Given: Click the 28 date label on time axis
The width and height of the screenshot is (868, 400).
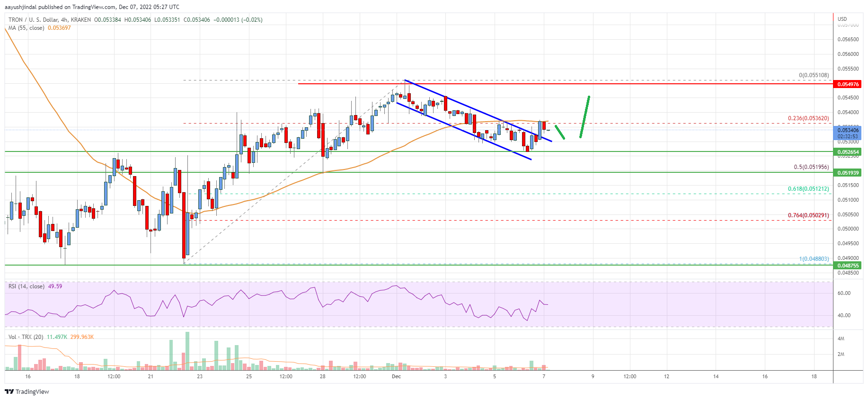Looking at the screenshot, I should point(322,377).
